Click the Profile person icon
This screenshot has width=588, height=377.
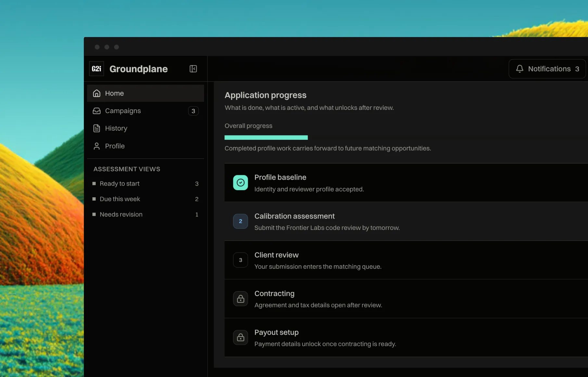coord(96,146)
